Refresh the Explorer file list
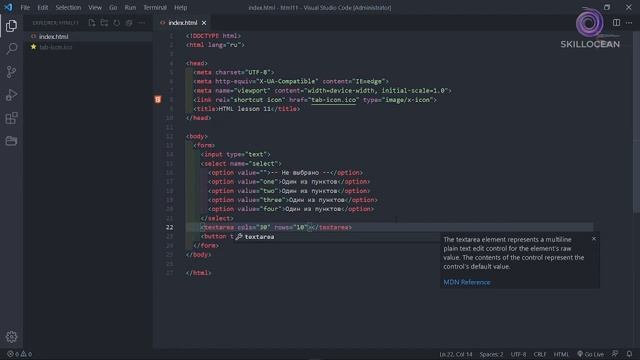Image resolution: width=640 pixels, height=360 pixels. tap(117, 23)
